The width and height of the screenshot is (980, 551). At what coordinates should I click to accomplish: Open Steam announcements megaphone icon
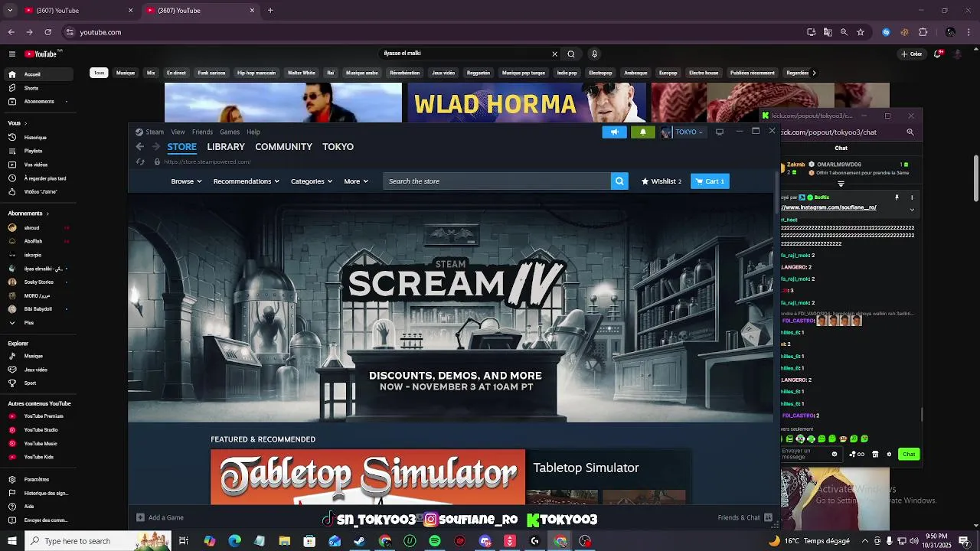(614, 132)
